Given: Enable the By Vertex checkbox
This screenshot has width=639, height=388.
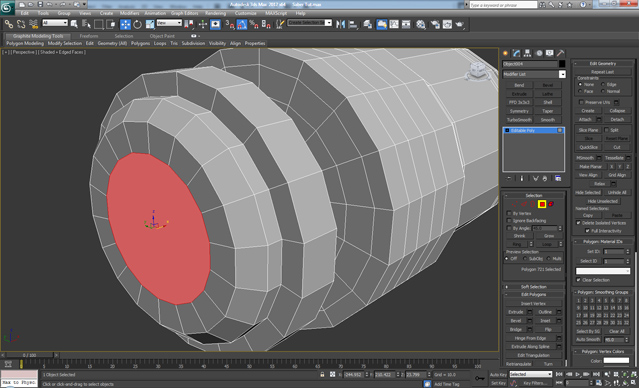Looking at the screenshot, I should [x=509, y=213].
